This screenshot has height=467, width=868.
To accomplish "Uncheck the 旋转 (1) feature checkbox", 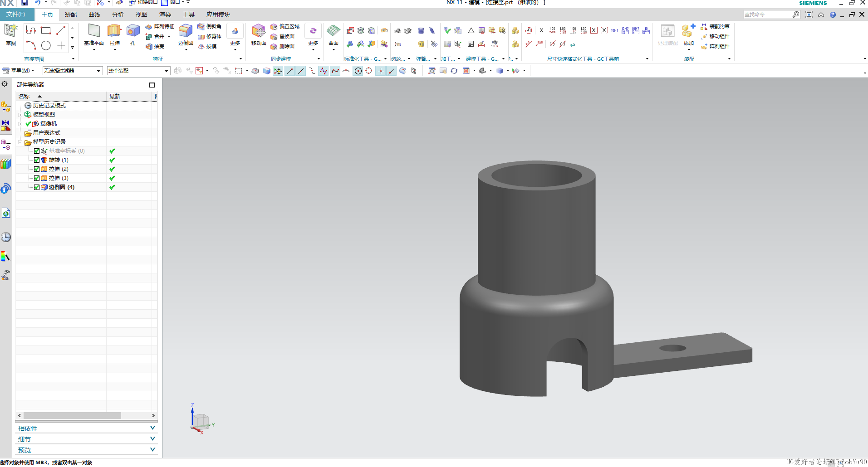I will [37, 160].
